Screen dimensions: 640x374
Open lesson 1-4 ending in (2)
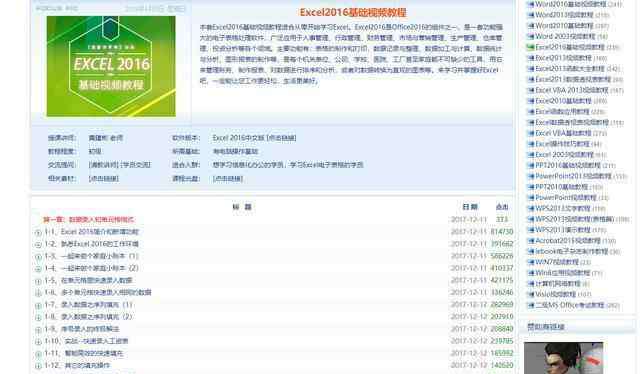(x=91, y=268)
